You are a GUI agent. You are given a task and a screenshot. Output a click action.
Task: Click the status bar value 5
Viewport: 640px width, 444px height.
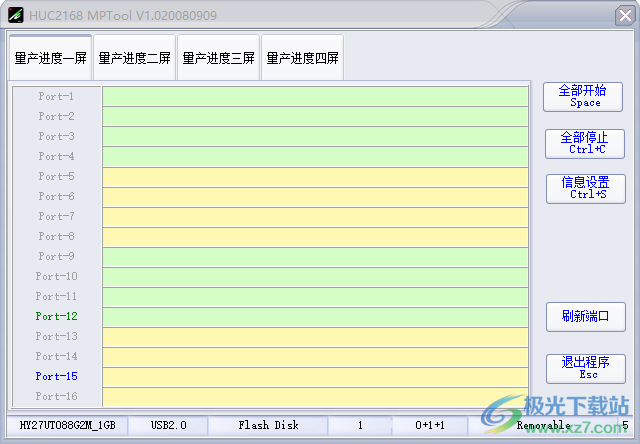click(625, 425)
